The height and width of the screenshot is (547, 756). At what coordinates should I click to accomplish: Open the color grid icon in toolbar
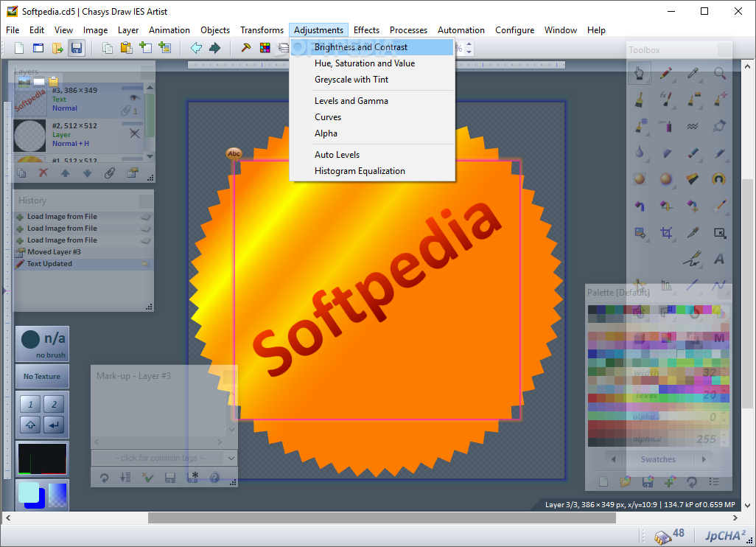pos(265,48)
